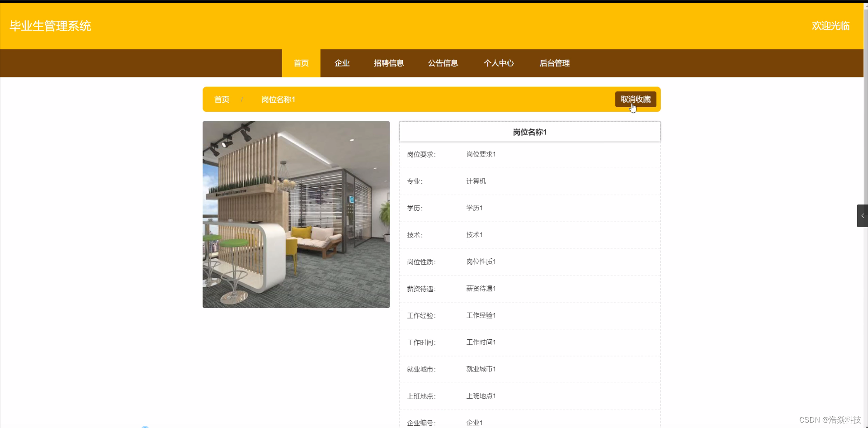Click the 岗位名称1 detail heading
Image resolution: width=868 pixels, height=428 pixels.
[x=529, y=132]
